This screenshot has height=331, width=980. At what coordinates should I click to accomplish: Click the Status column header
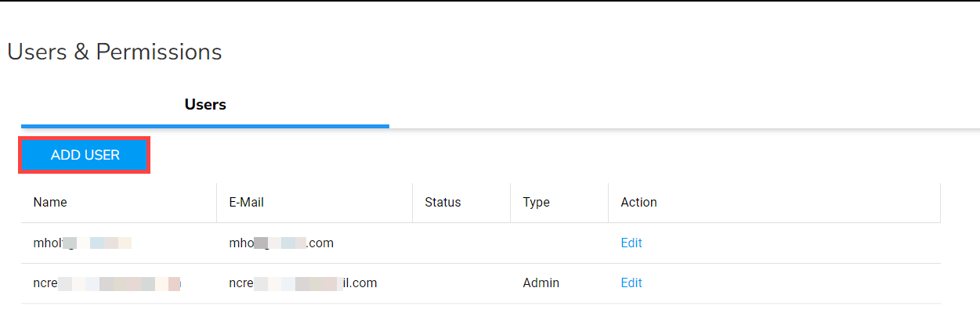tap(443, 202)
